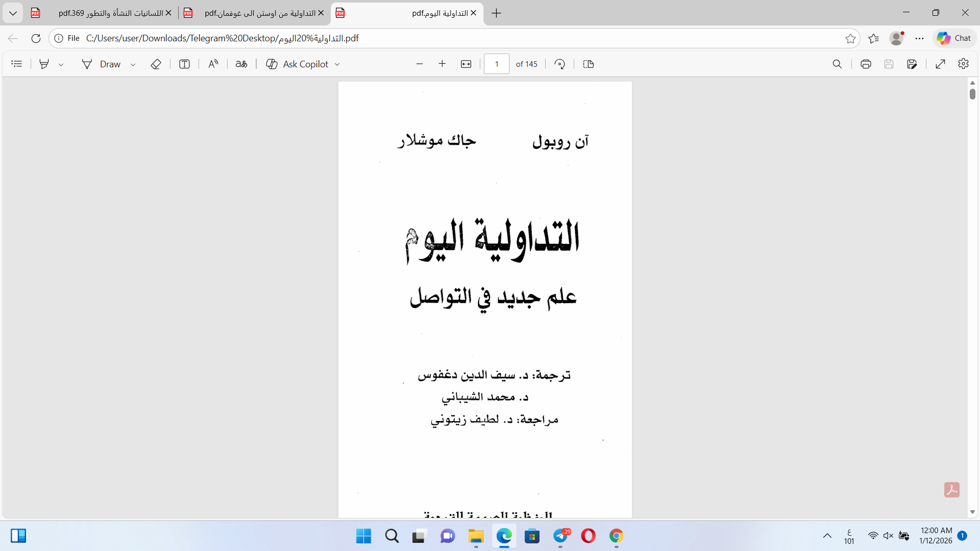Click the vertical scrollbar thumb
This screenshot has height=551, width=980.
(972, 94)
